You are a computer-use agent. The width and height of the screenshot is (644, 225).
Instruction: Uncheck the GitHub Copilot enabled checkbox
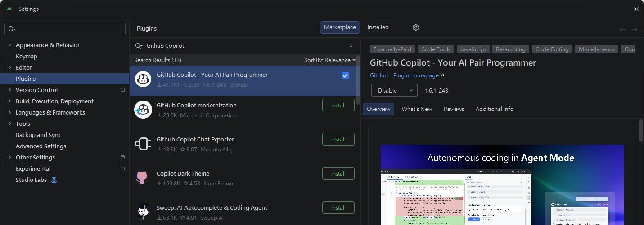[345, 75]
